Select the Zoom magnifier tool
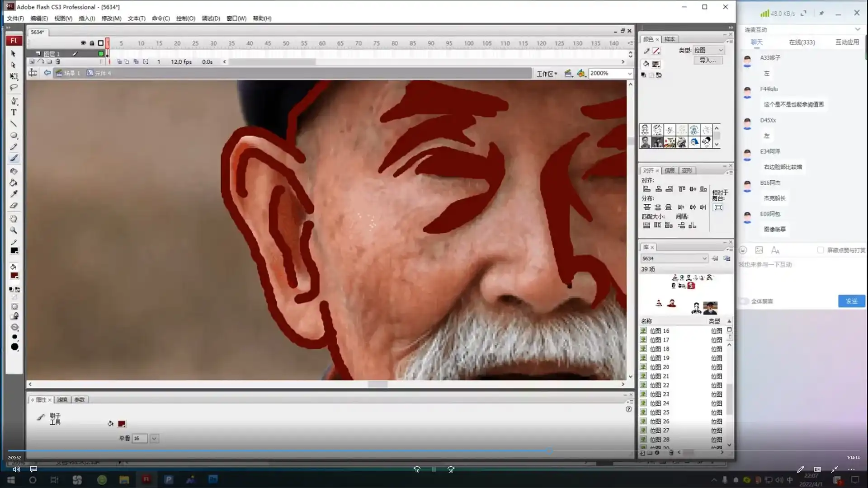The image size is (868, 488). point(14,230)
